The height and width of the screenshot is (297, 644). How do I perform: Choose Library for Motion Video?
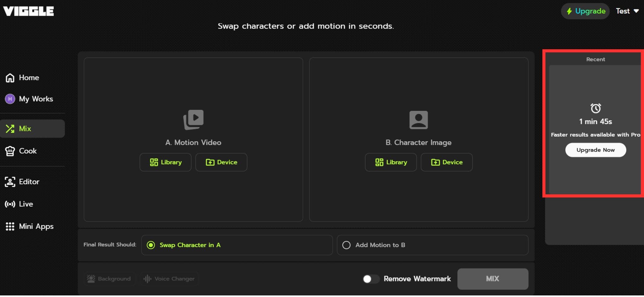[x=165, y=162]
